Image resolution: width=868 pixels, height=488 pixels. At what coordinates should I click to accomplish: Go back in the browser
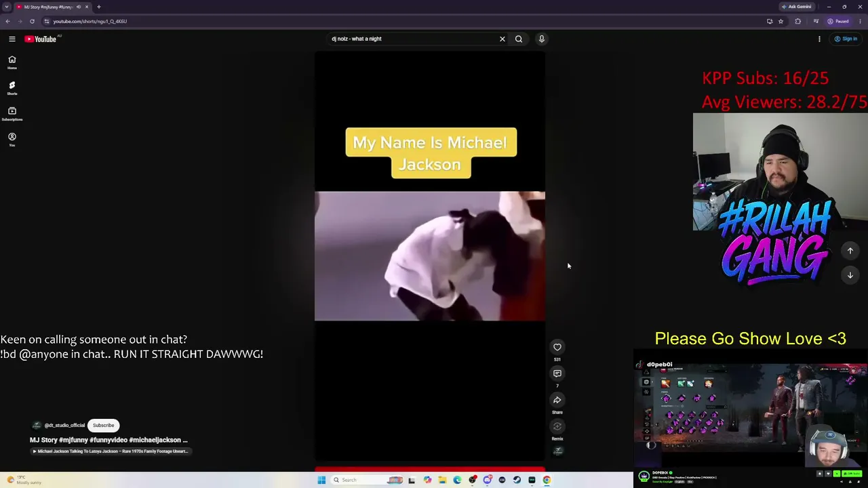(x=7, y=21)
